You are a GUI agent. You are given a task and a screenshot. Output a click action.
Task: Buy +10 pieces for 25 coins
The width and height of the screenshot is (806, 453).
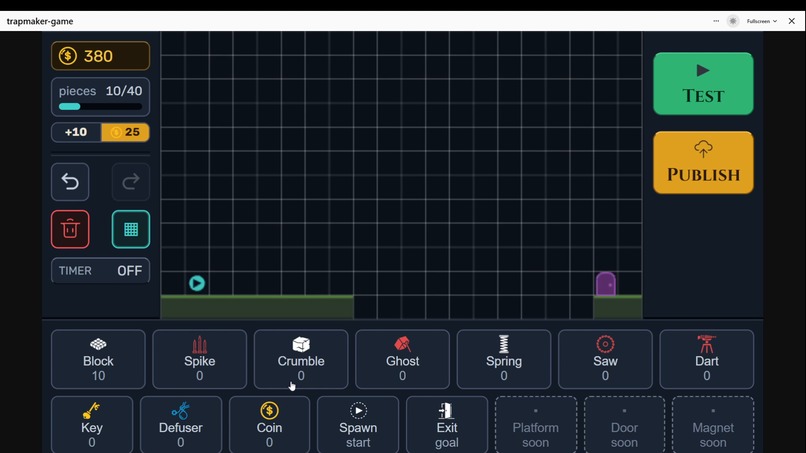coord(100,132)
